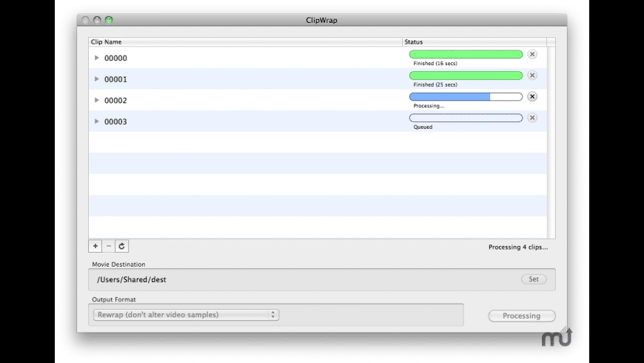Expand clip 00002 disclosure triangle
This screenshot has height=363, width=644.
[96, 100]
